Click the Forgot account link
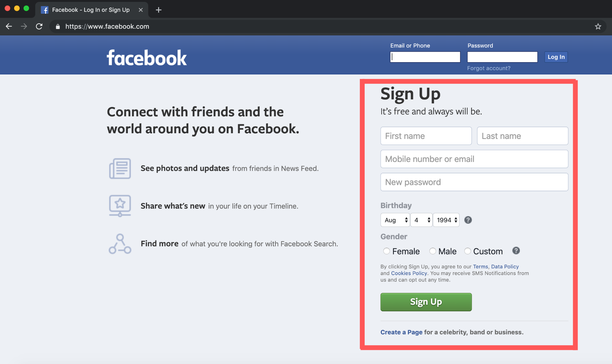 click(x=489, y=68)
